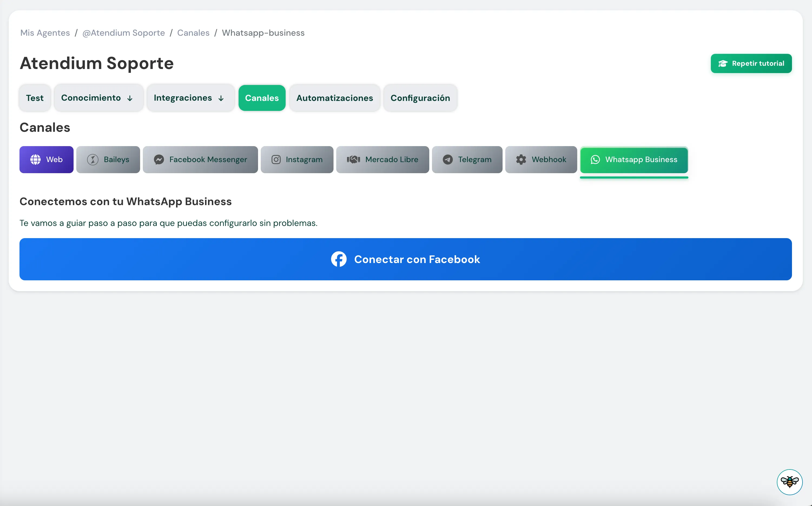The height and width of the screenshot is (506, 812).
Task: Open @Atendium Soporte breadcrumb link
Action: point(124,33)
